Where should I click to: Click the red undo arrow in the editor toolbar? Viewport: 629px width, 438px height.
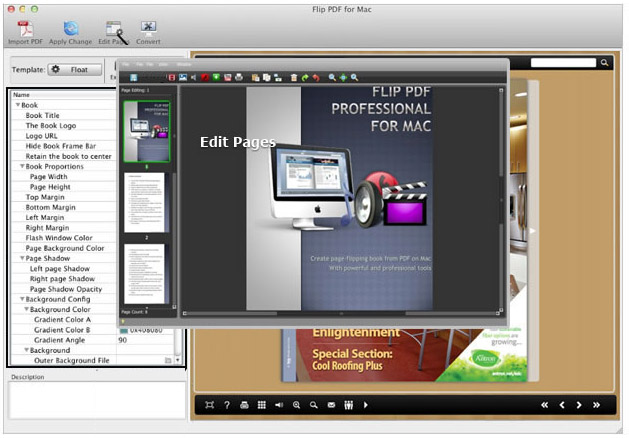[x=316, y=77]
